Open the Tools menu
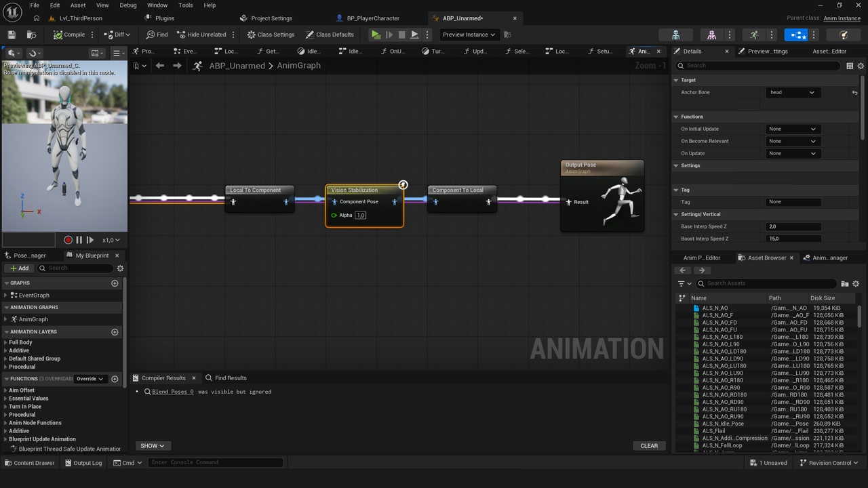 [185, 5]
